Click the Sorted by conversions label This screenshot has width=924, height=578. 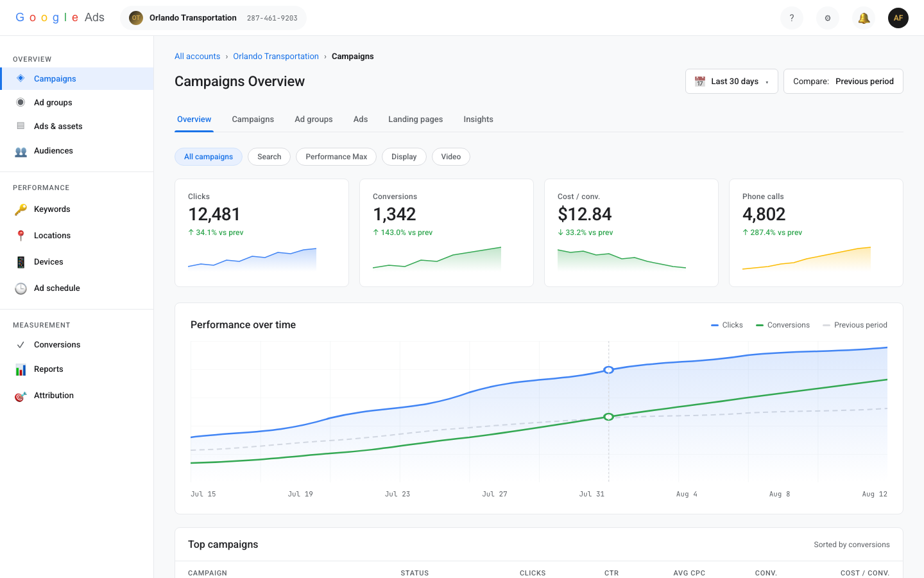coord(851,545)
